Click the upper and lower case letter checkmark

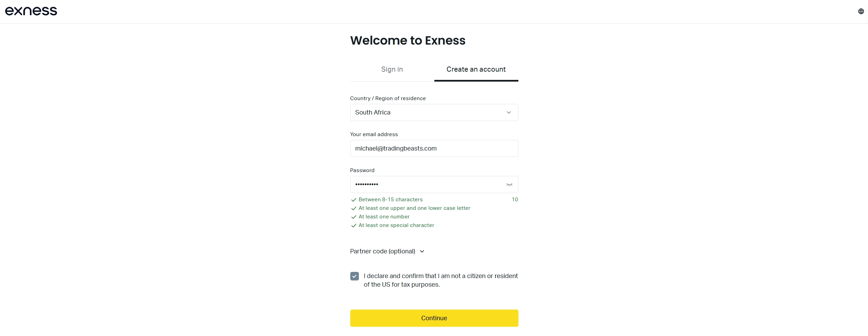click(x=354, y=208)
